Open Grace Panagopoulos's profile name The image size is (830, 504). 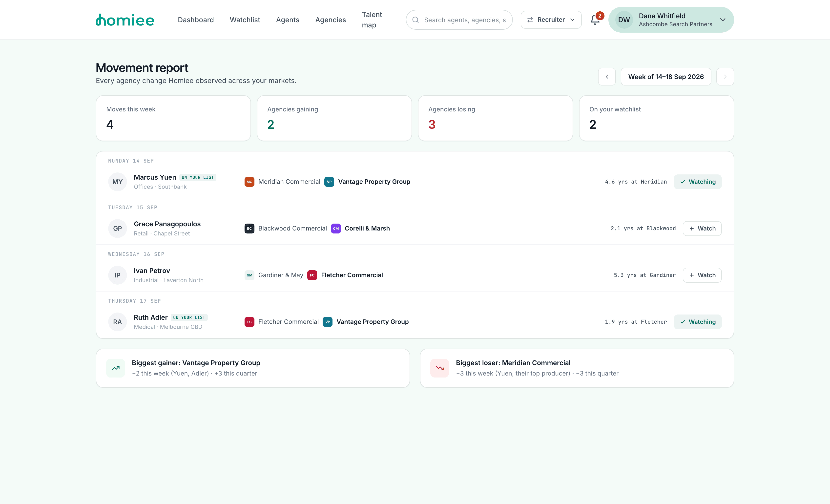pyautogui.click(x=167, y=224)
